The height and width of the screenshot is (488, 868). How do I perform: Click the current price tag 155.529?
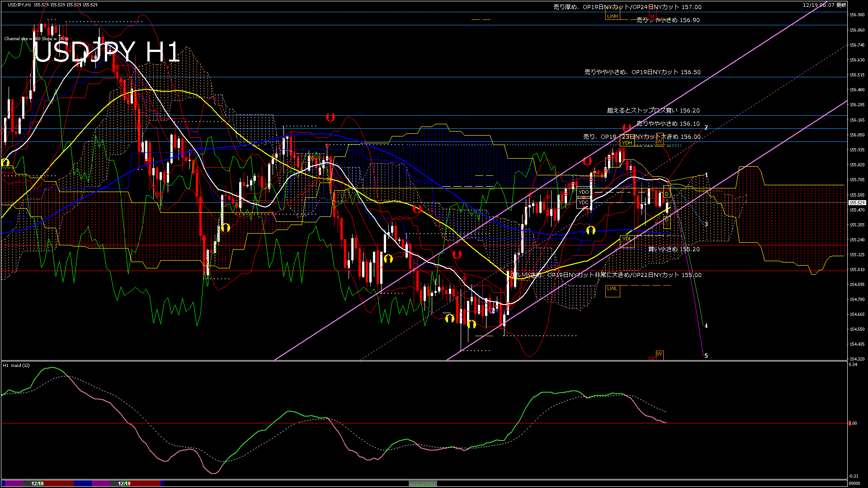(x=857, y=203)
